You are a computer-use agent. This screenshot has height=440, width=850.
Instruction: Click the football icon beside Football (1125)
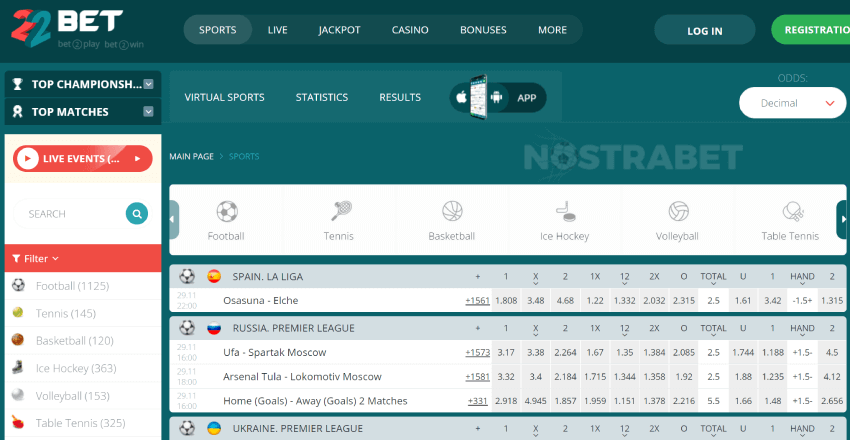pos(18,285)
